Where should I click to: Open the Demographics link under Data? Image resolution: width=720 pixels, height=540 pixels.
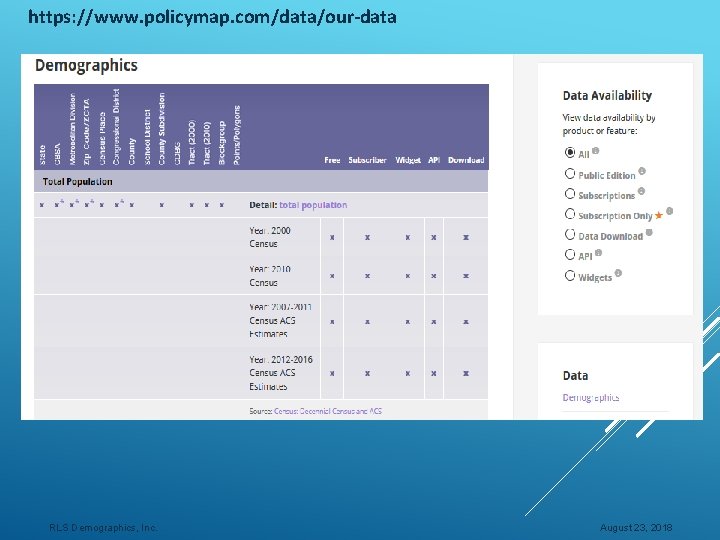coord(591,397)
